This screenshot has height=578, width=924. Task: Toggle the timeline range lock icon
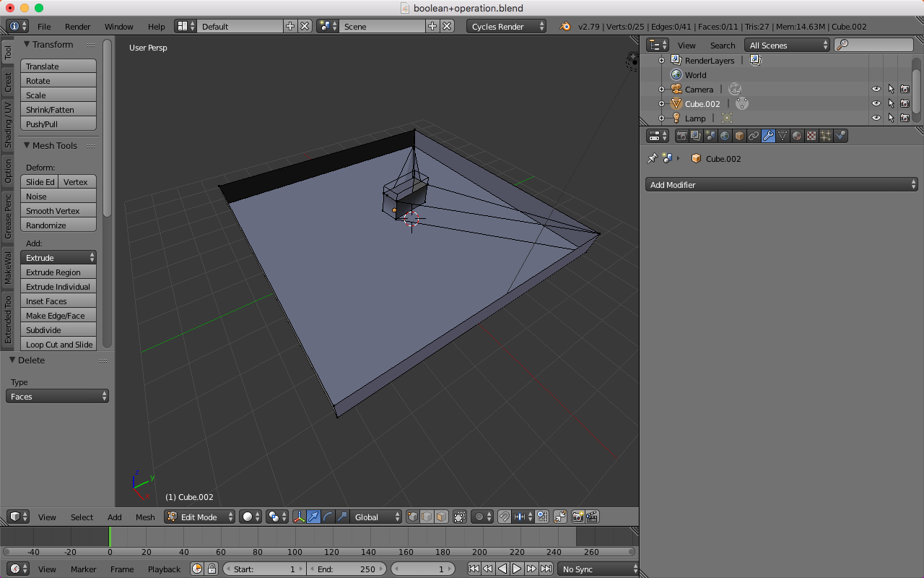(212, 569)
